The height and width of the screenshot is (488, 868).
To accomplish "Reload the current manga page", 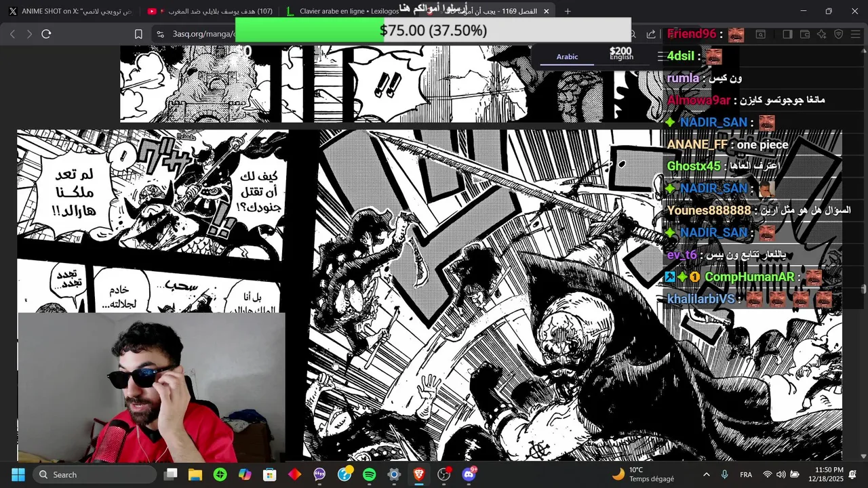I will (x=46, y=34).
